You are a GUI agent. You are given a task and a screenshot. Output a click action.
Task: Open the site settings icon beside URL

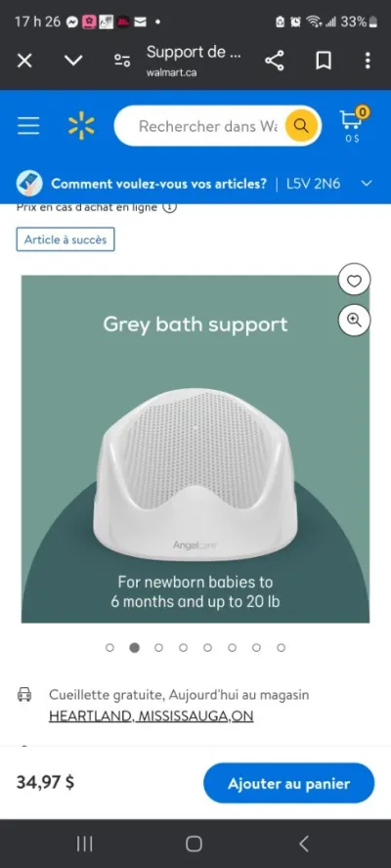click(x=122, y=61)
